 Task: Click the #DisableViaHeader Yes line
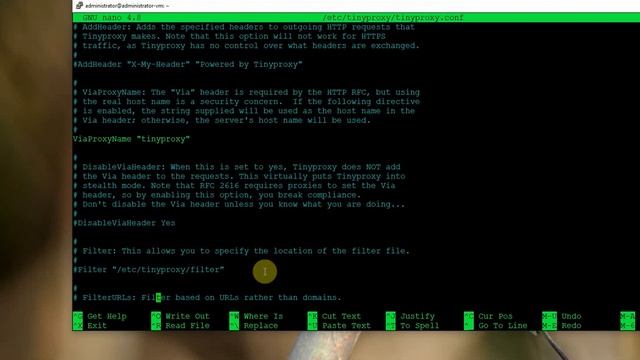pos(124,223)
